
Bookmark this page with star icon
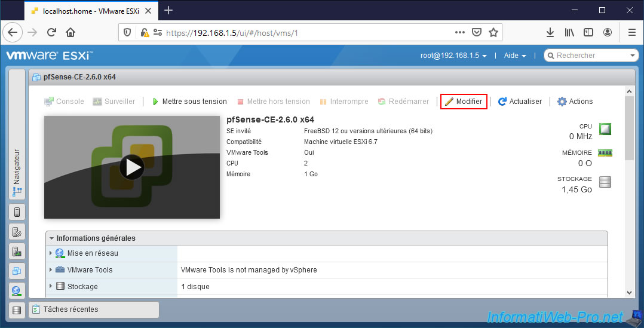pyautogui.click(x=493, y=32)
